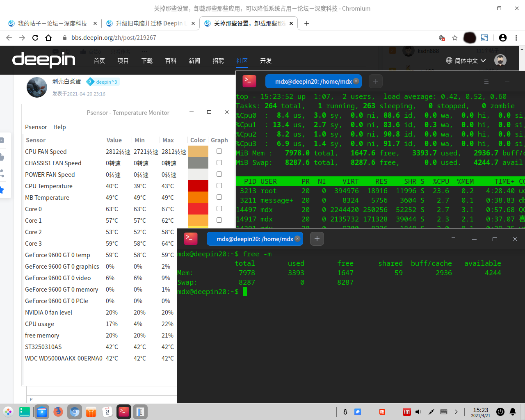Open the 项目 navigation link
The width and height of the screenshot is (525, 420).
point(123,61)
